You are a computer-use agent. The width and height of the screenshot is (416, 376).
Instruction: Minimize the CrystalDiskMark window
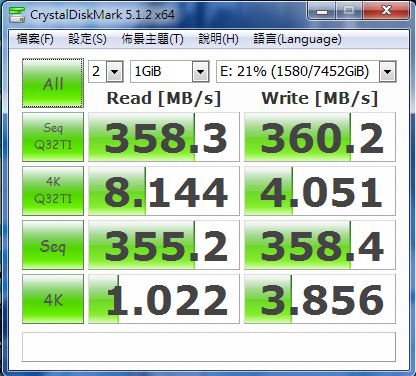(322, 12)
